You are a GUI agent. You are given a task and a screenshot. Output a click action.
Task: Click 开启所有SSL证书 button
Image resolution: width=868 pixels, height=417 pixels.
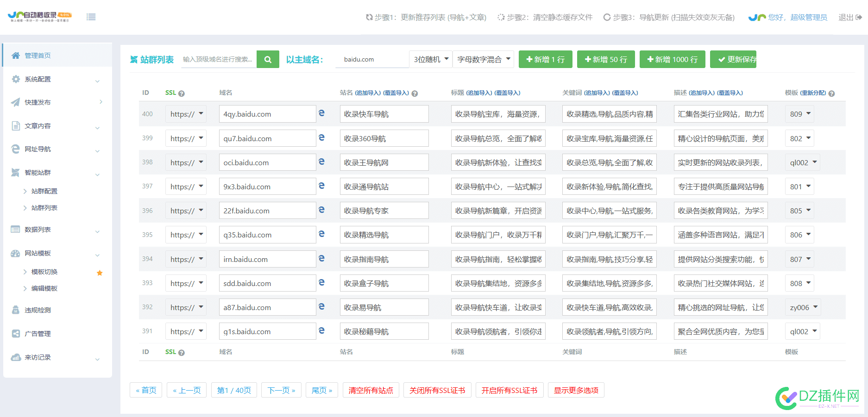pos(509,390)
